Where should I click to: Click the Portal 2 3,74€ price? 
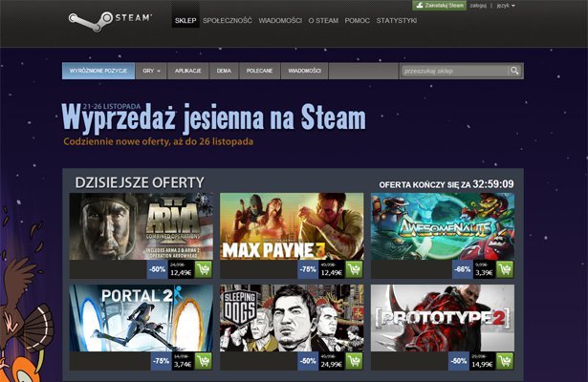click(x=183, y=365)
